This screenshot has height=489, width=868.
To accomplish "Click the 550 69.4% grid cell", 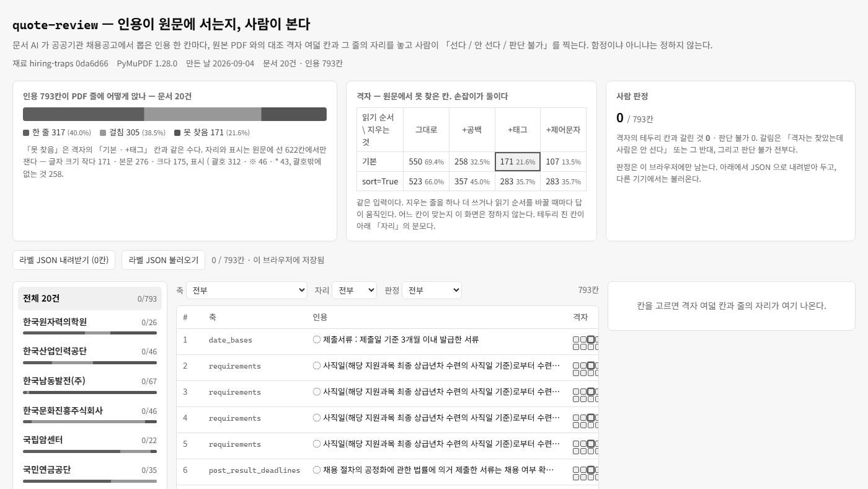I will click(426, 161).
